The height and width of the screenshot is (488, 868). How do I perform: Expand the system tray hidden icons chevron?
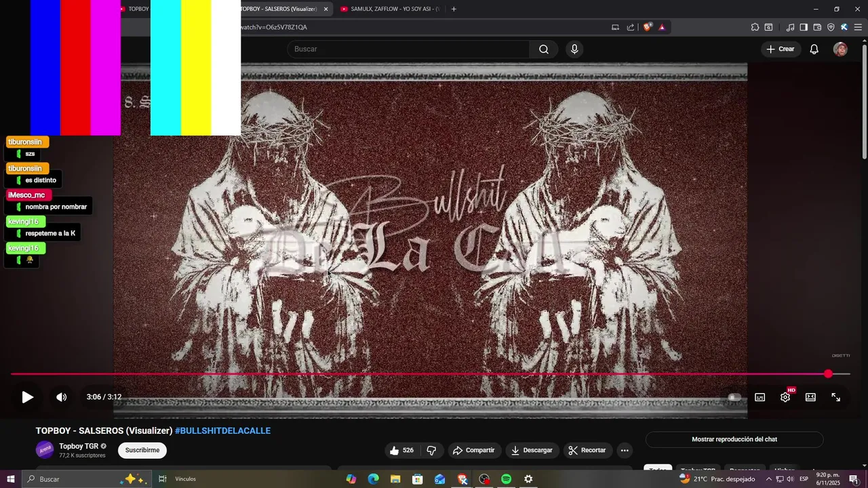[x=768, y=479]
